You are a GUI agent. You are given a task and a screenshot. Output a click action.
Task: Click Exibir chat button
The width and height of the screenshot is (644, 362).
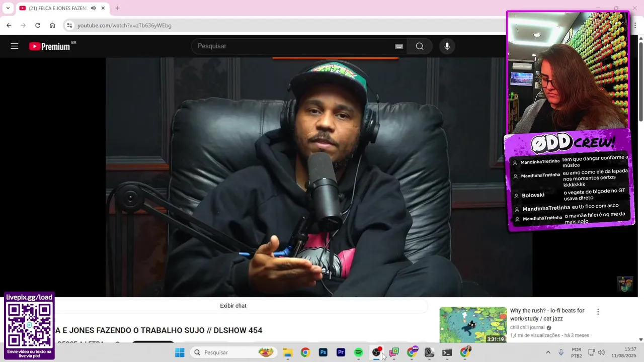[233, 306]
